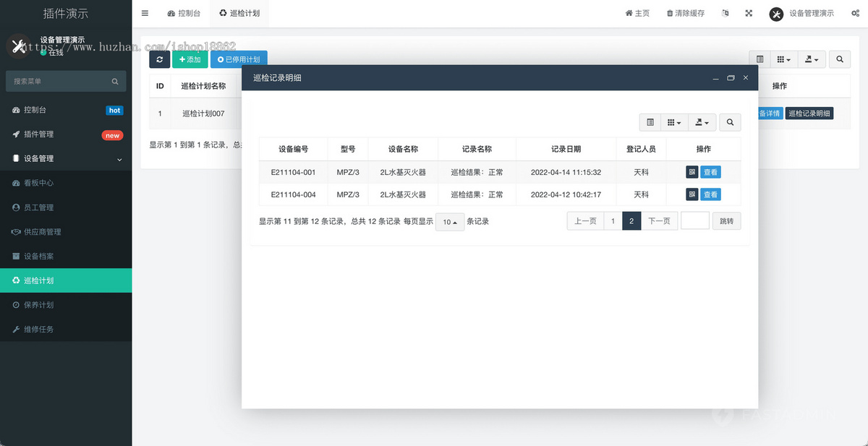Click the 查看 button of record E211104-004
The height and width of the screenshot is (446, 868).
(x=710, y=194)
